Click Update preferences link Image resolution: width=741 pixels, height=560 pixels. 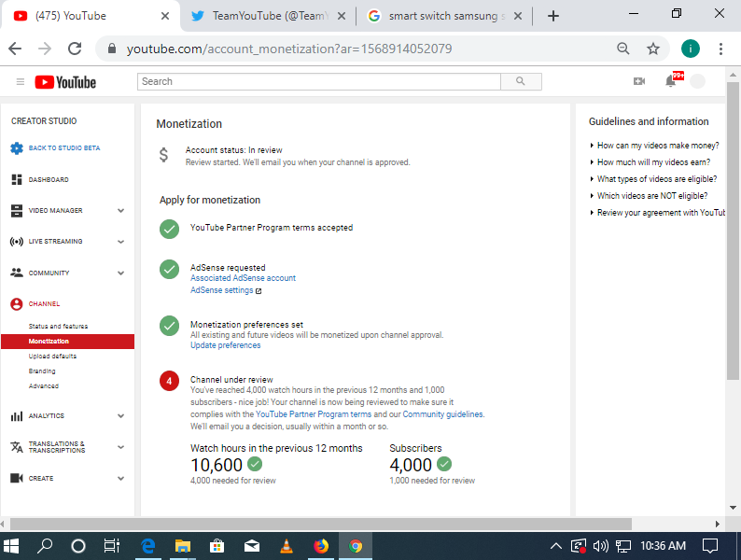[226, 345]
